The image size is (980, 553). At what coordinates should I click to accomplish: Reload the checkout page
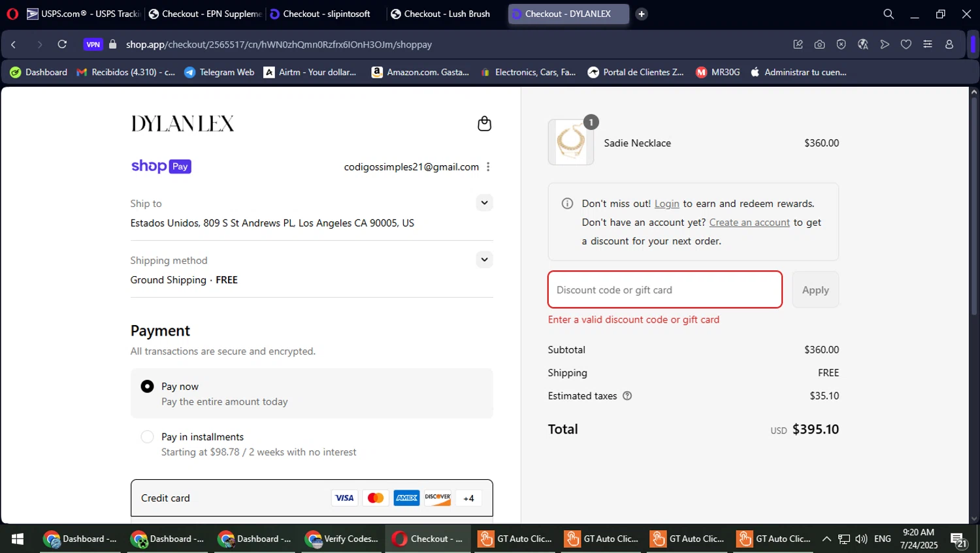pyautogui.click(x=62, y=44)
